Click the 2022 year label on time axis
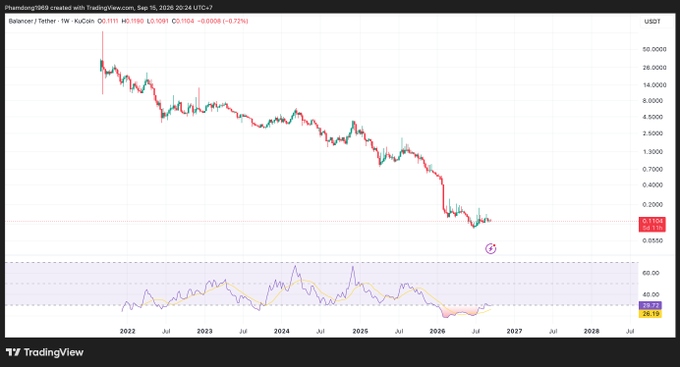The height and width of the screenshot is (367, 680). pyautogui.click(x=128, y=331)
